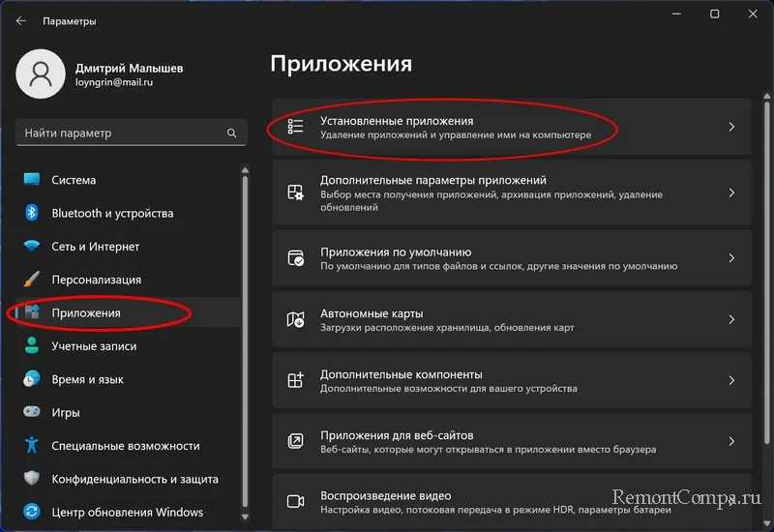Click the Система monitor icon

pos(32,180)
